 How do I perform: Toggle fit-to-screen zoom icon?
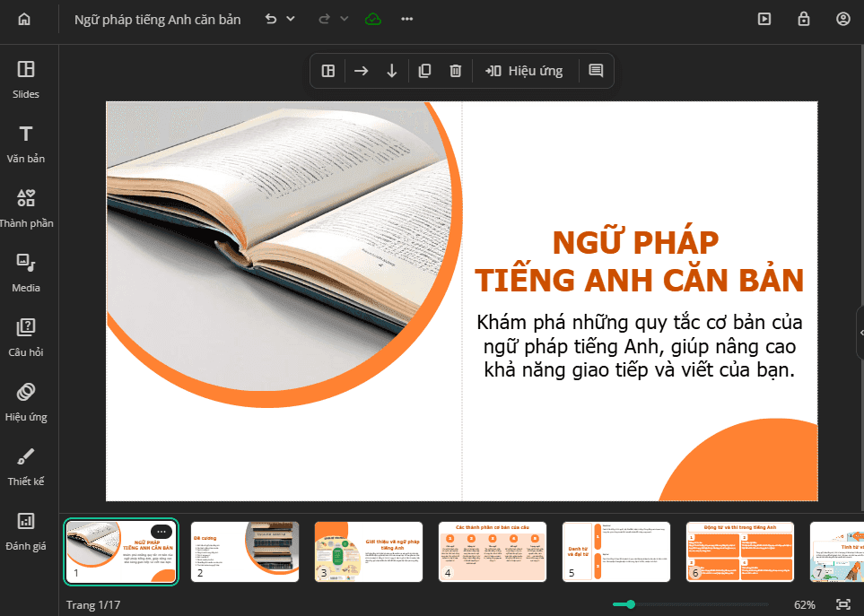(843, 604)
